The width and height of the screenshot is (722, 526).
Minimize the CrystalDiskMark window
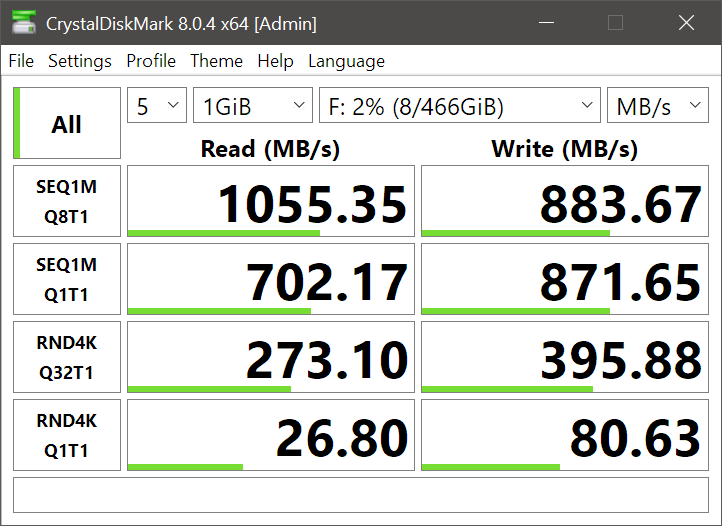[547, 22]
